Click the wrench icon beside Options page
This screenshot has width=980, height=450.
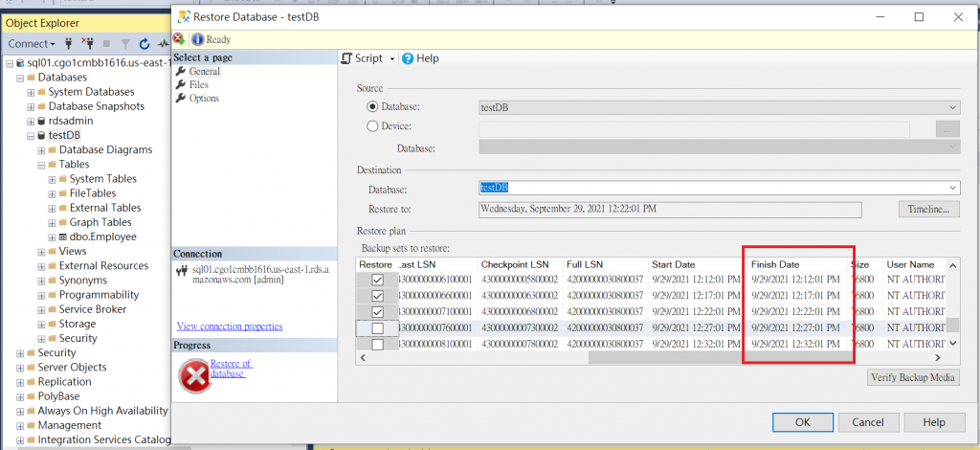point(181,98)
